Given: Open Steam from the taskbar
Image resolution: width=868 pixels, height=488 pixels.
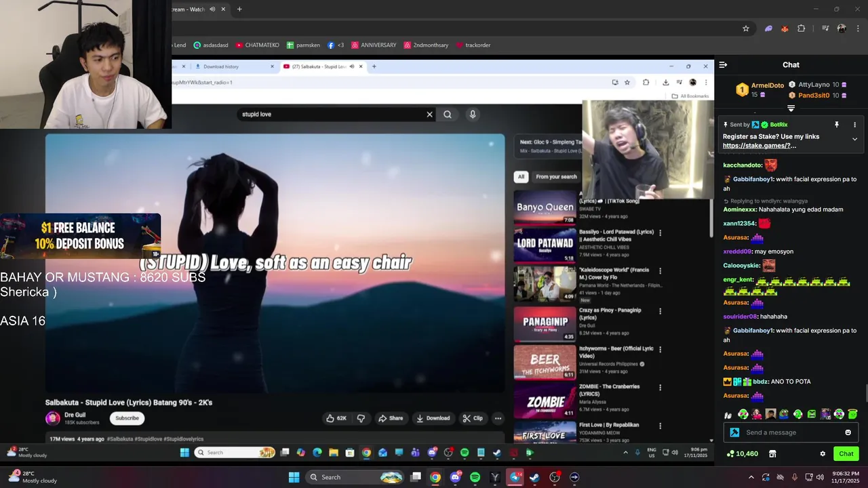Looking at the screenshot, I should point(534,477).
